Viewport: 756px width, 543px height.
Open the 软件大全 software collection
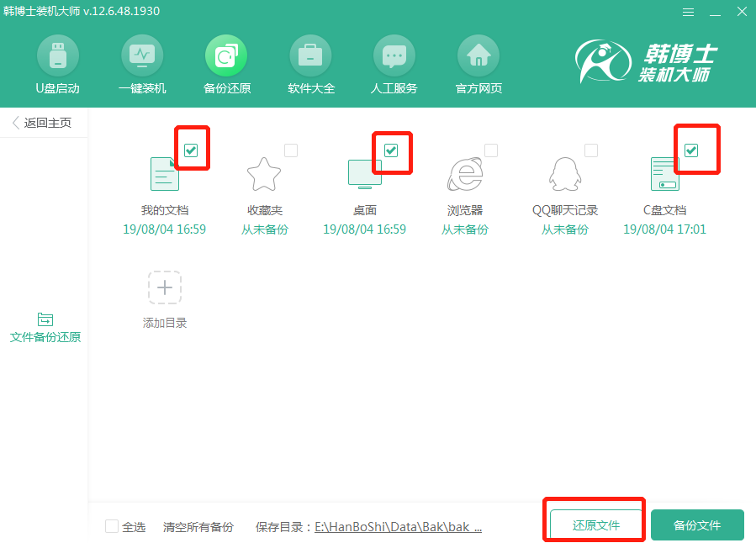click(x=309, y=65)
